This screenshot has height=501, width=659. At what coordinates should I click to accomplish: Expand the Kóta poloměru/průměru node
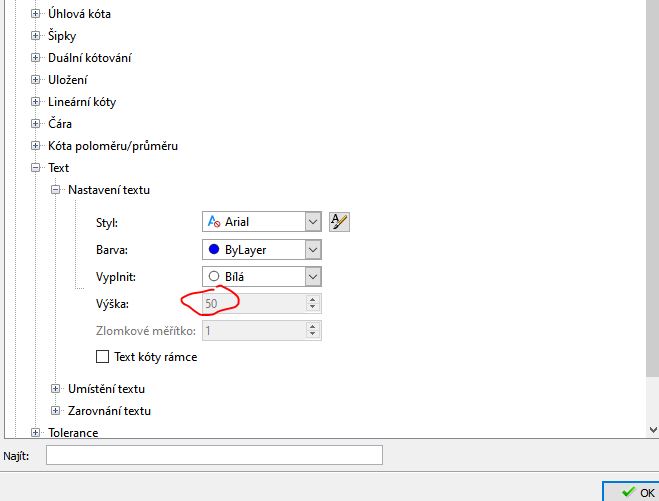coord(37,146)
